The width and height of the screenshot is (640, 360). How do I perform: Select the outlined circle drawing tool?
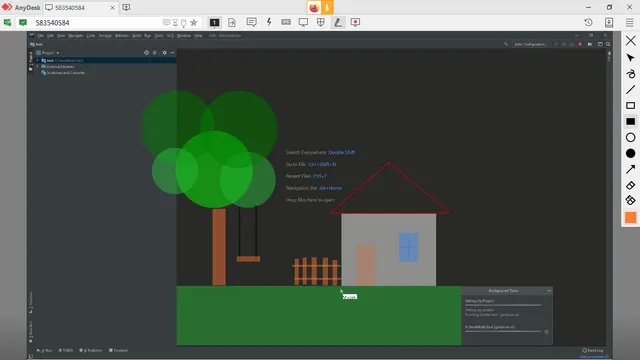tap(631, 138)
